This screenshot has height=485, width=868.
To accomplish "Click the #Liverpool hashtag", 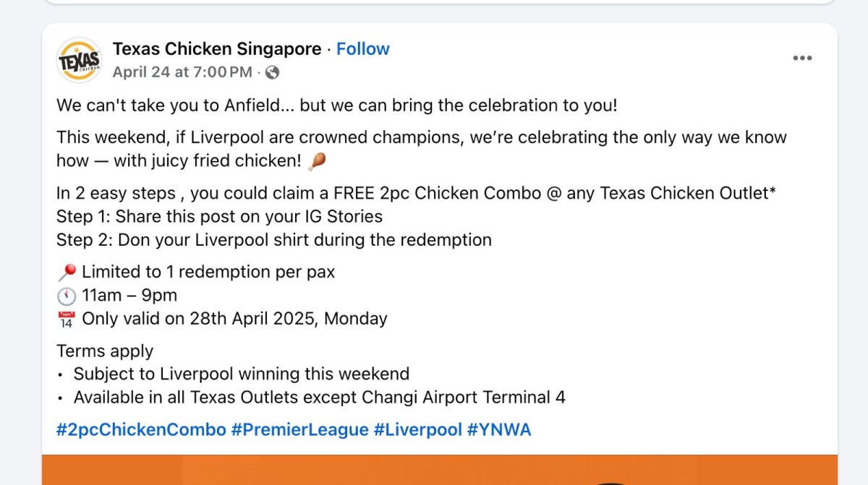I will pyautogui.click(x=417, y=429).
